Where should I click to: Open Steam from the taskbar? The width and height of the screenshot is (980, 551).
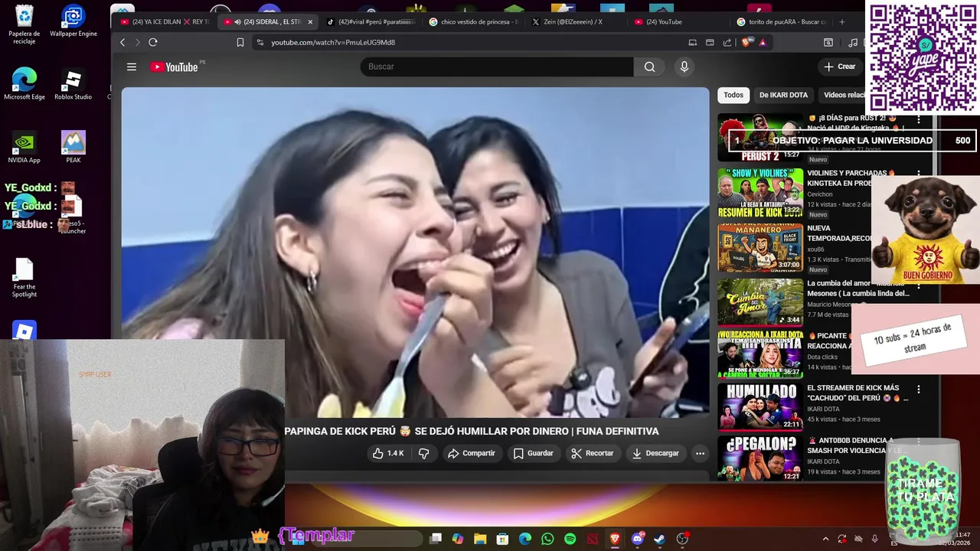(659, 539)
